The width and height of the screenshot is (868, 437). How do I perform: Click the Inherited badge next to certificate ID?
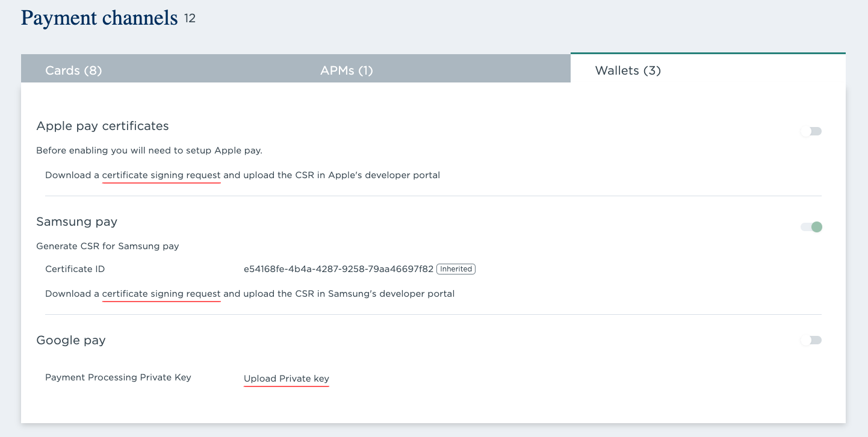456,269
